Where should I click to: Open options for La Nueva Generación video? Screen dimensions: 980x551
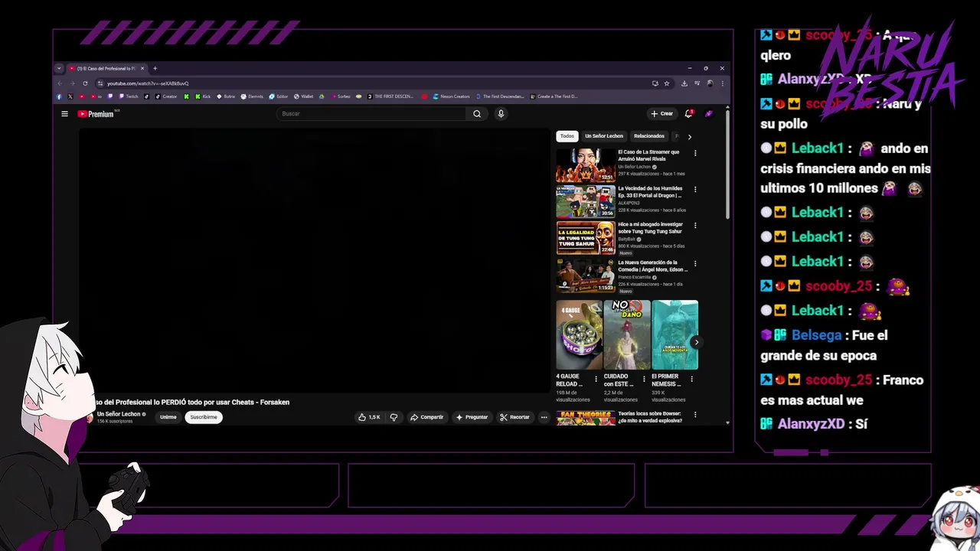(x=695, y=262)
